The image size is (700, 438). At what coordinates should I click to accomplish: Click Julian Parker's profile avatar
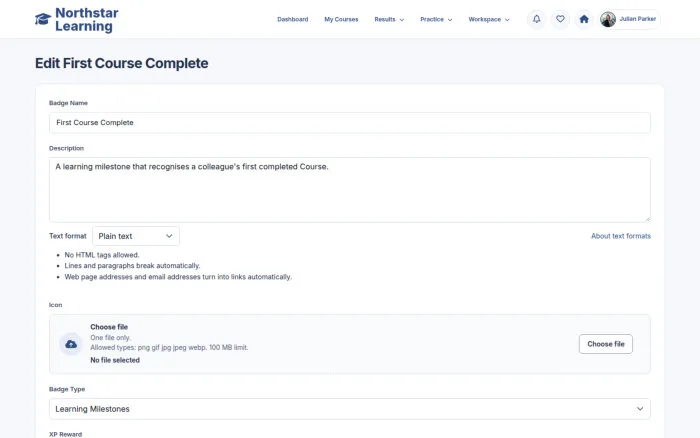[x=608, y=19]
